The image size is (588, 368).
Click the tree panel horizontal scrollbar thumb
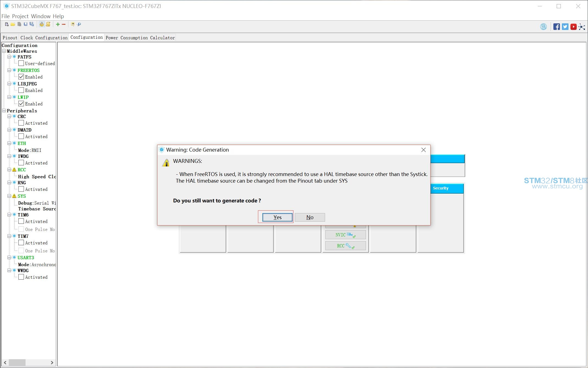pyautogui.click(x=17, y=363)
